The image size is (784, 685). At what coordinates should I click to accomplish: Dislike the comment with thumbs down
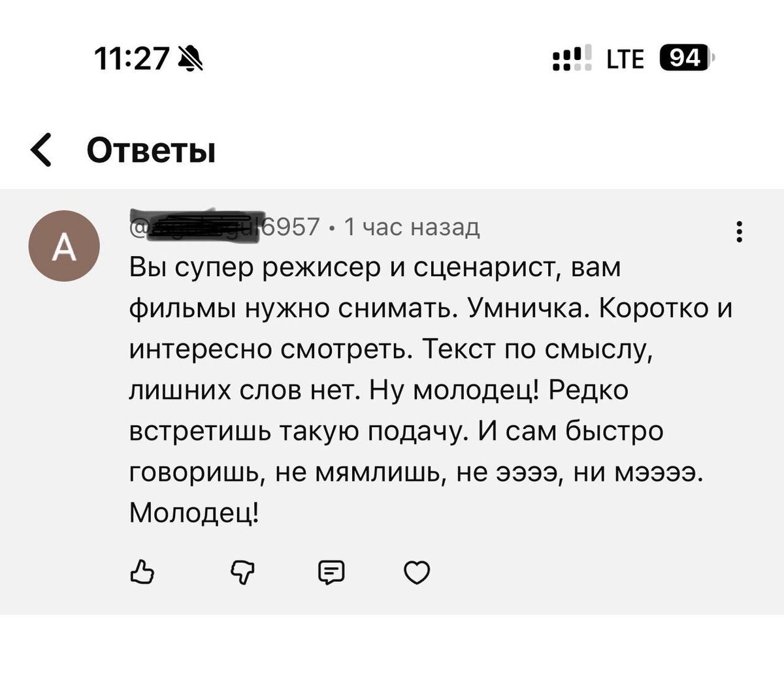point(242,572)
